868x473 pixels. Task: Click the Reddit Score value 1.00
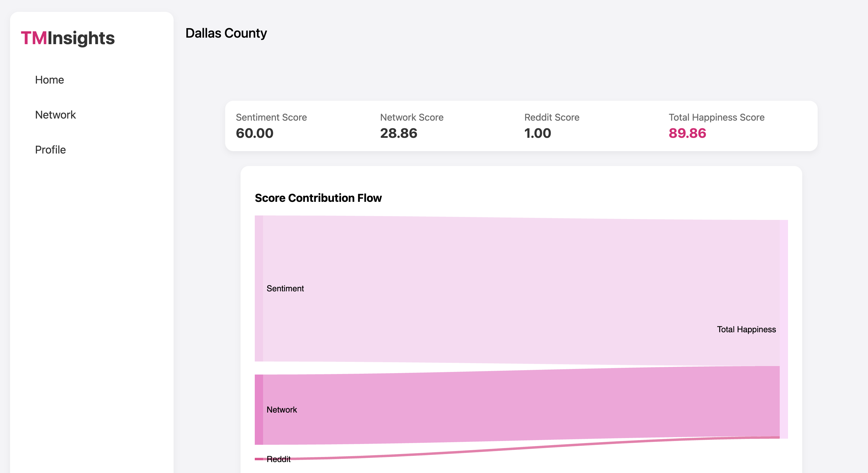pos(537,133)
